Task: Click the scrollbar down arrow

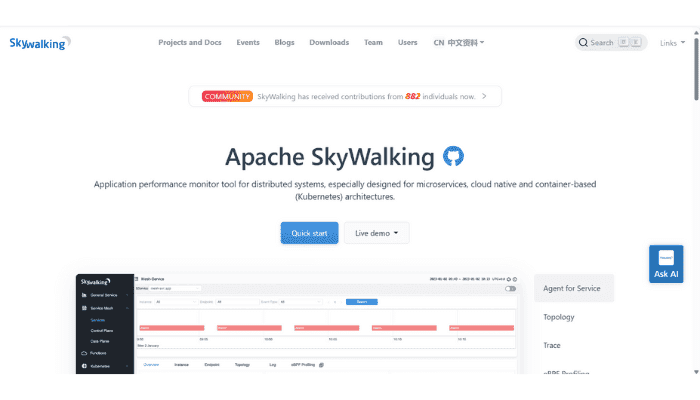Action: click(696, 372)
